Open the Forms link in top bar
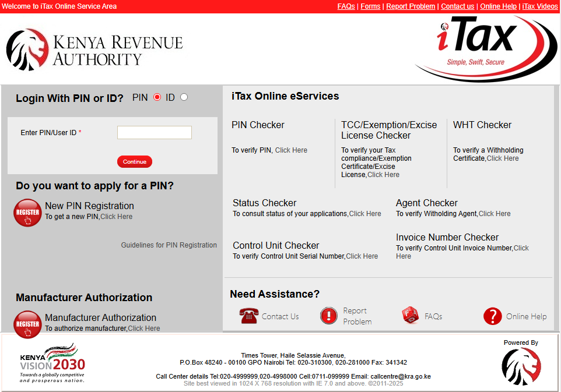This screenshot has width=561, height=392. [370, 6]
